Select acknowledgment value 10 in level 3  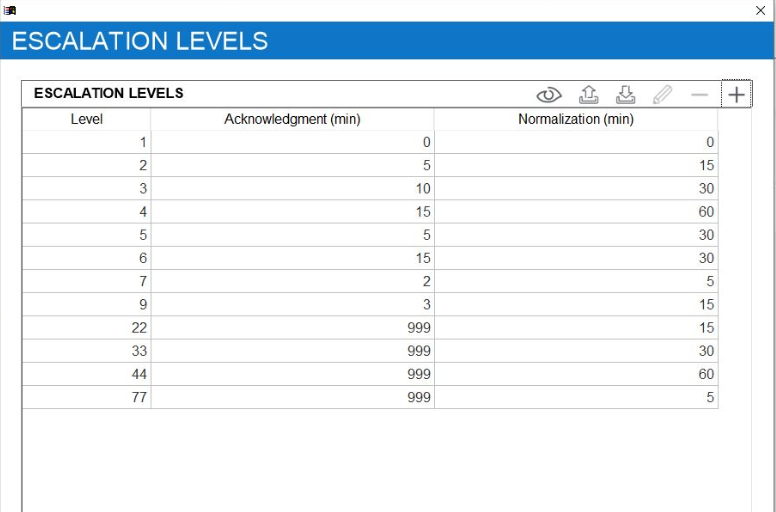click(292, 189)
